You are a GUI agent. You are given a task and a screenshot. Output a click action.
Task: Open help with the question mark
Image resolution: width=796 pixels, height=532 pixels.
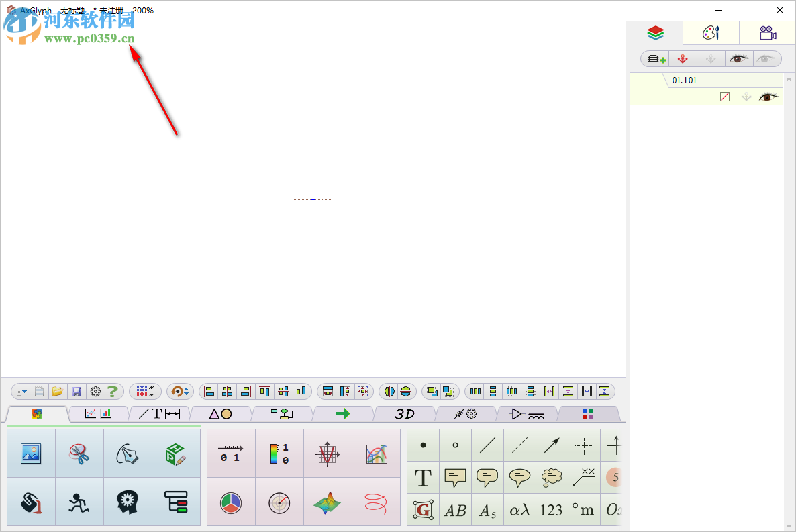click(113, 391)
